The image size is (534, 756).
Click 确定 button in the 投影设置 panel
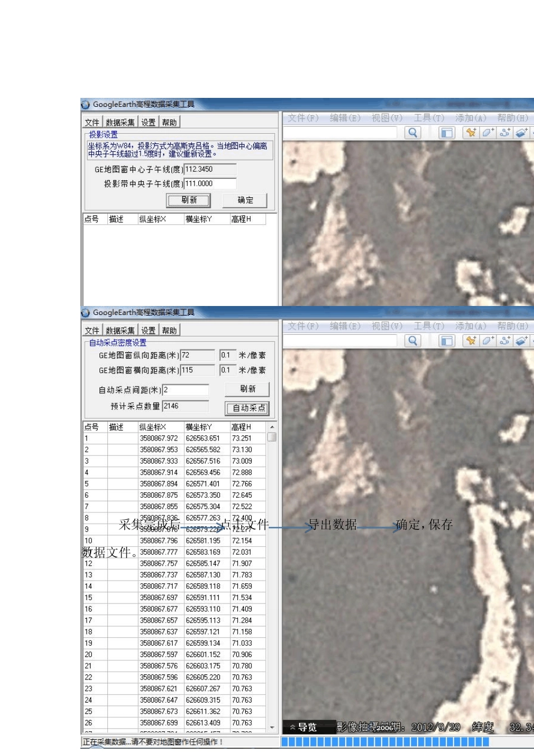click(245, 200)
